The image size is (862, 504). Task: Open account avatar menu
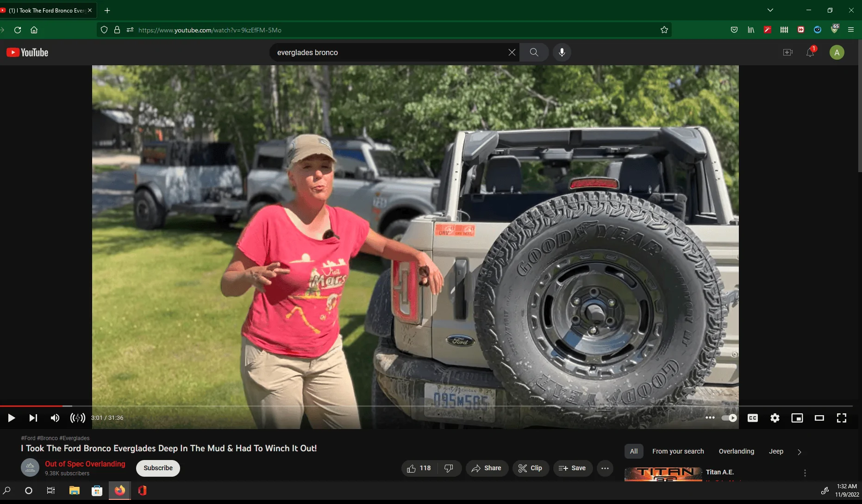coord(837,52)
